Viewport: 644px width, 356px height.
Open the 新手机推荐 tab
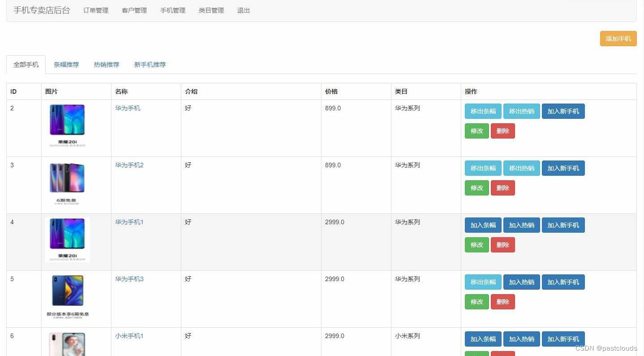(150, 64)
